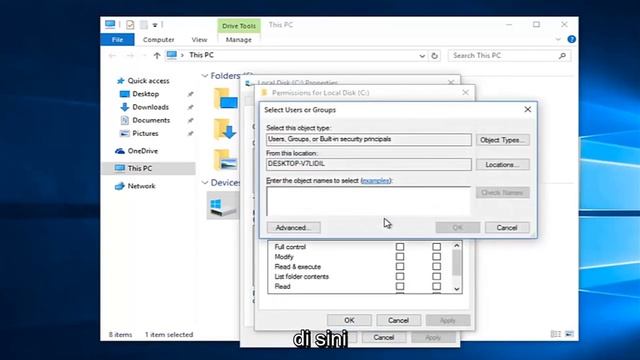Open Customize Quick Access Toolbar dropdown

[x=155, y=25]
